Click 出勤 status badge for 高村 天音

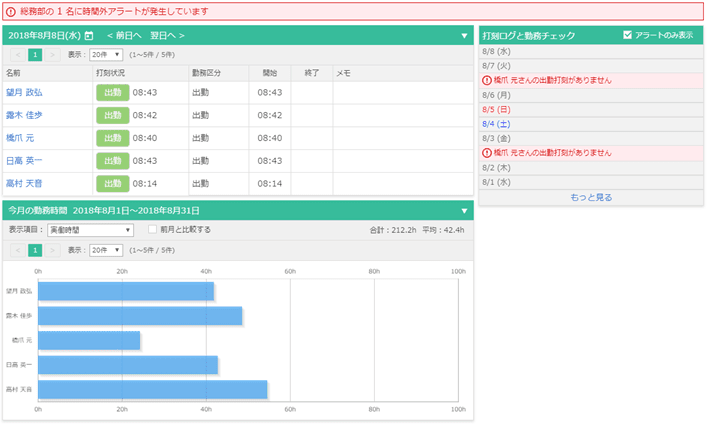(x=112, y=184)
